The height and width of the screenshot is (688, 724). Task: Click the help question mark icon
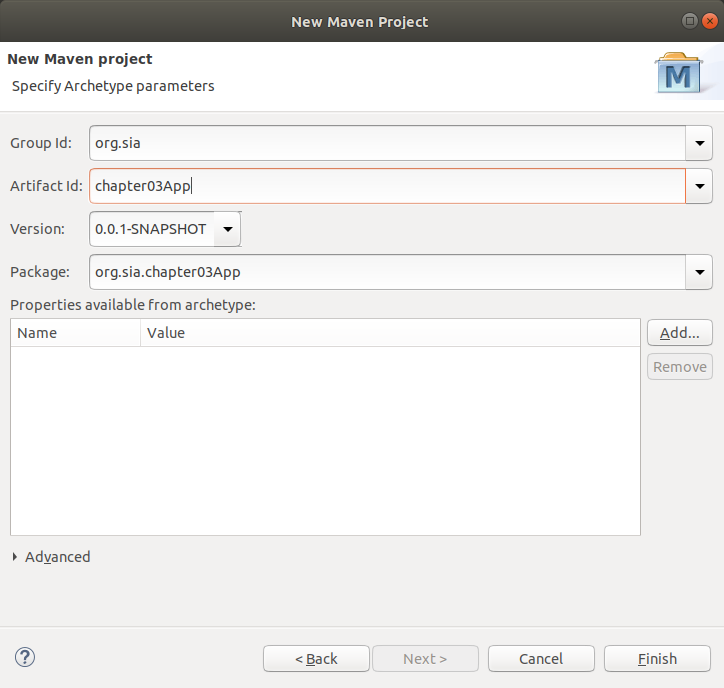click(x=26, y=657)
